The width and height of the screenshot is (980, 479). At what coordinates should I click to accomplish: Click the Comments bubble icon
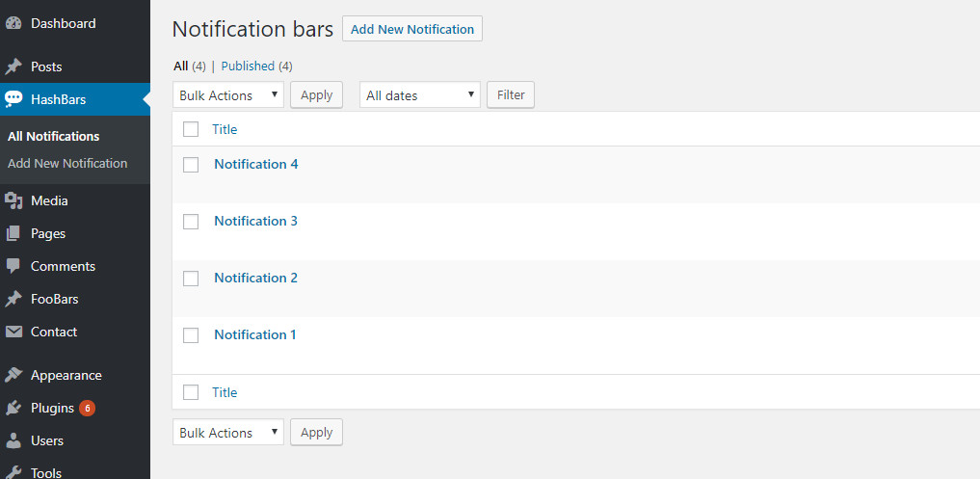pyautogui.click(x=13, y=266)
